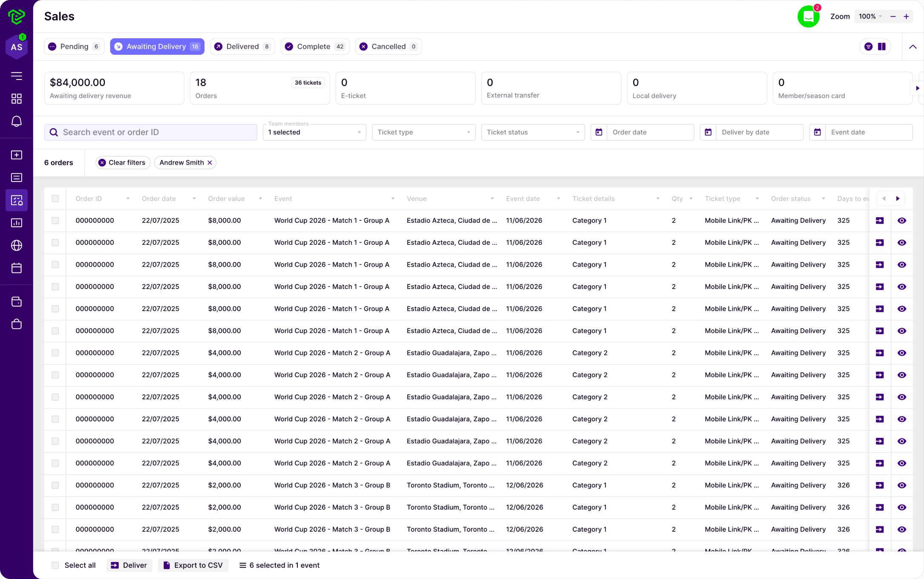Open 6 selected in 1 event list
The height and width of the screenshot is (579, 924).
[x=279, y=565]
